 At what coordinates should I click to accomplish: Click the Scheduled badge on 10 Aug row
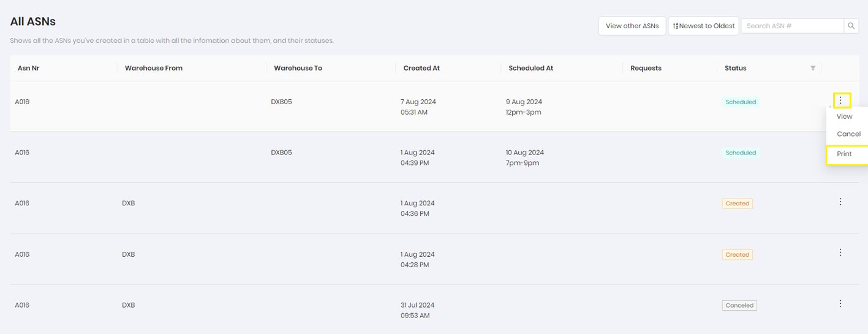pyautogui.click(x=741, y=153)
